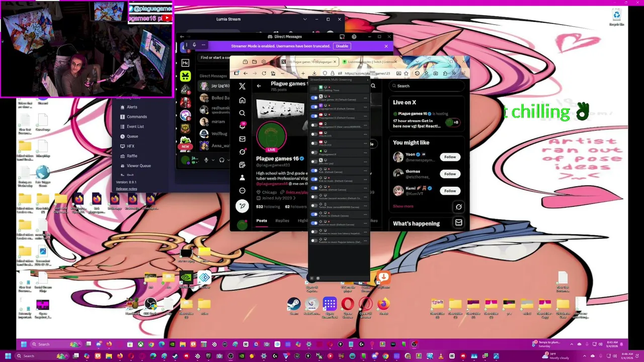Open the More circle icon in X sidebar

pos(242,191)
